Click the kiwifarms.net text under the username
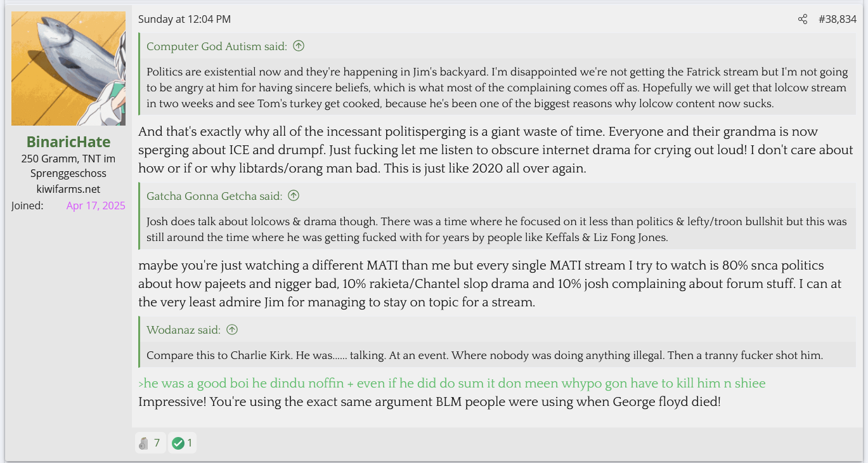 point(68,189)
